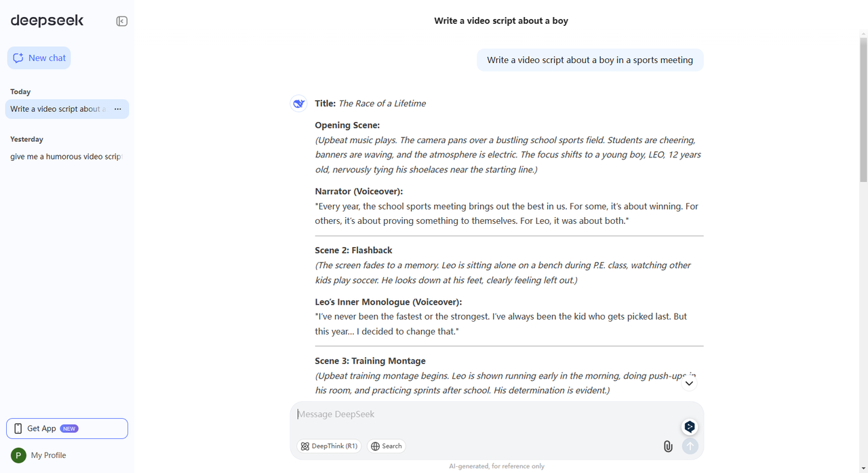
Task: Enable DeepThink (R1) mode
Action: [x=329, y=446]
